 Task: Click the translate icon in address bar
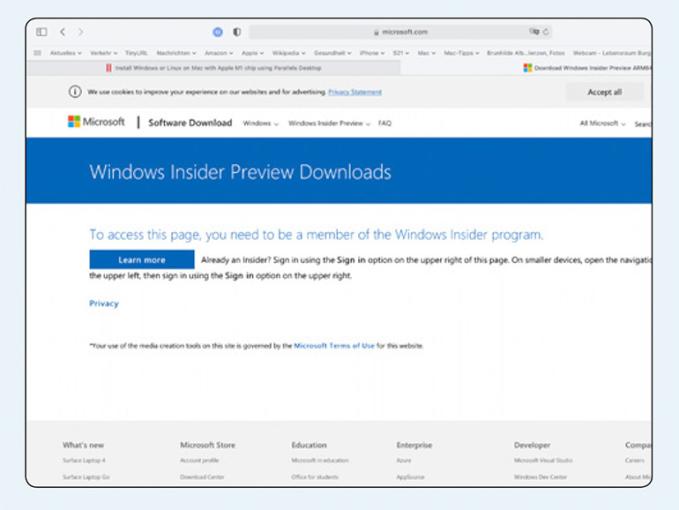coord(534,31)
